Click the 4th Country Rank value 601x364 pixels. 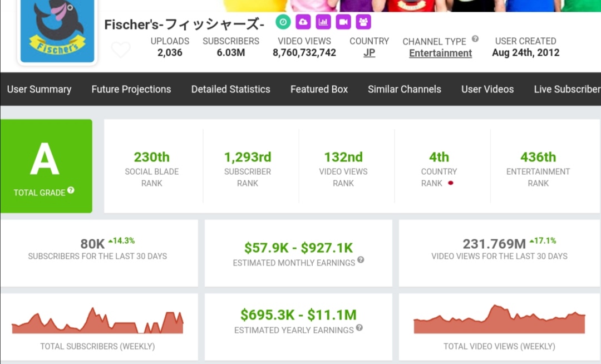click(439, 157)
